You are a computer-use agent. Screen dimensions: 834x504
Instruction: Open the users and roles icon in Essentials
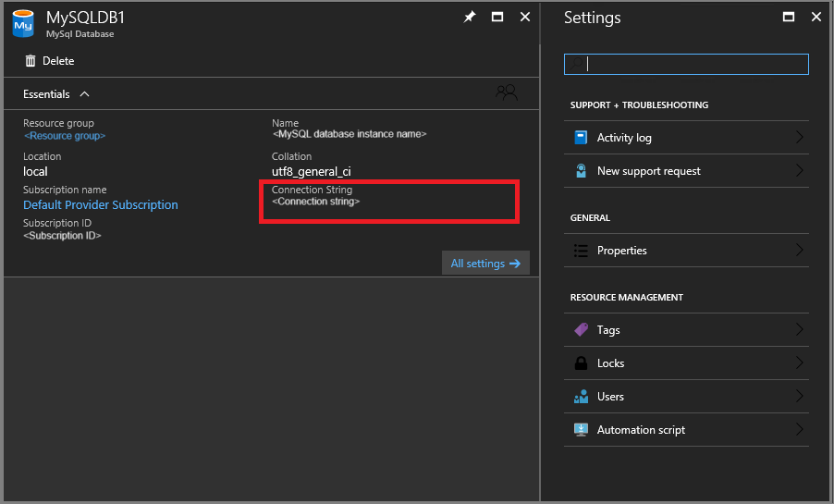point(506,92)
